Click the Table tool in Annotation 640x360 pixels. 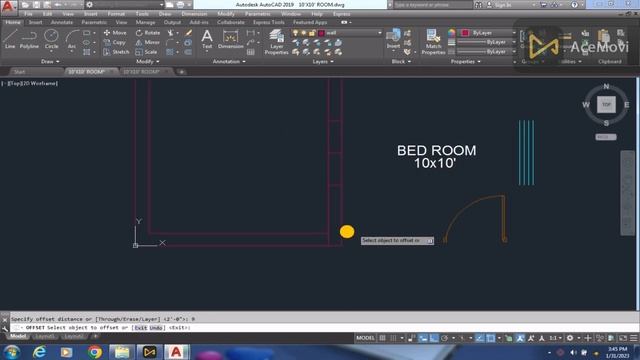click(251, 52)
